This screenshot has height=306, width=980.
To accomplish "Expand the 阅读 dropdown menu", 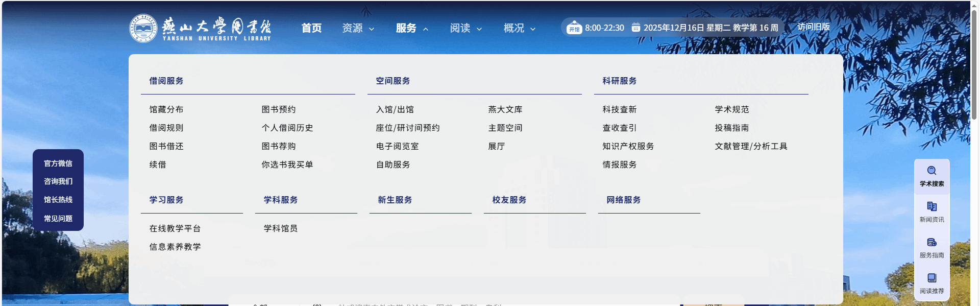I will click(465, 28).
